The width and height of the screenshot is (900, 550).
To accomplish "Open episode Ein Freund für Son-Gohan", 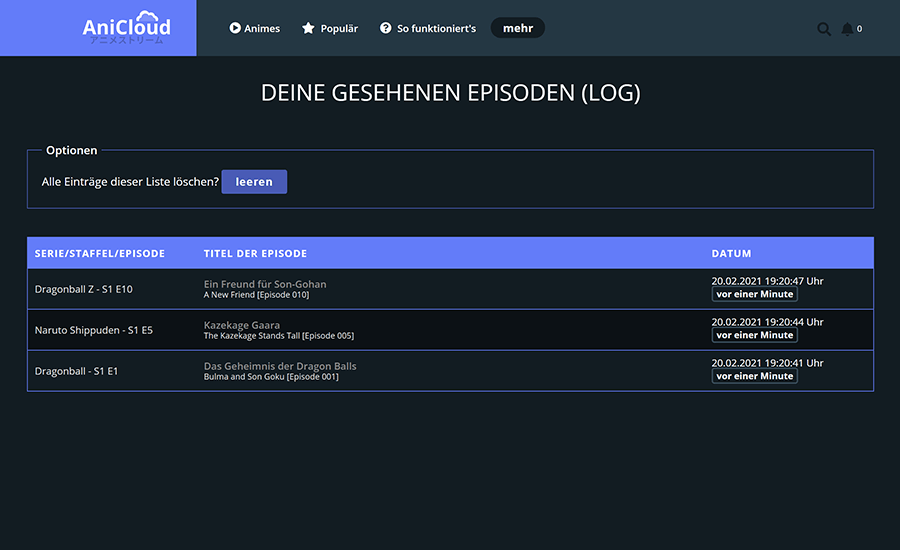I will point(265,284).
